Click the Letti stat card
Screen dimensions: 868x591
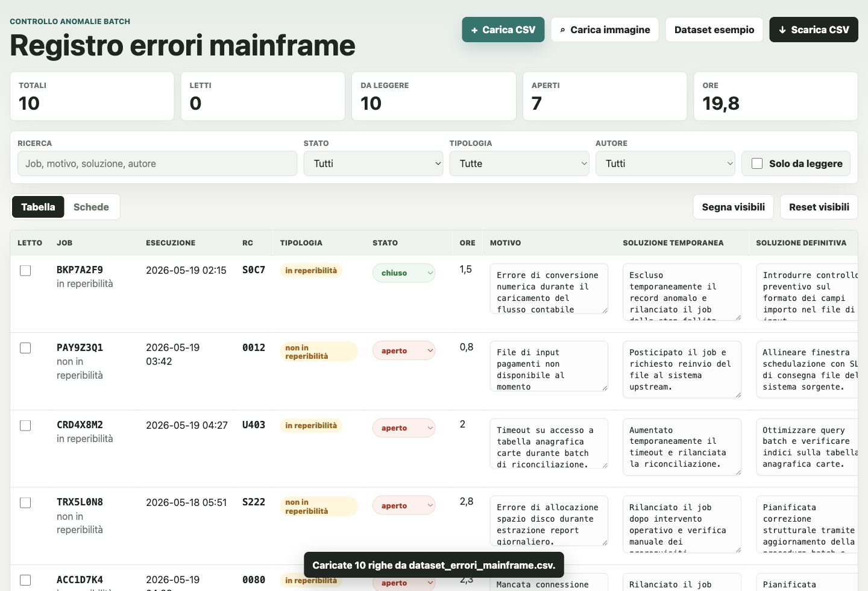click(x=263, y=96)
